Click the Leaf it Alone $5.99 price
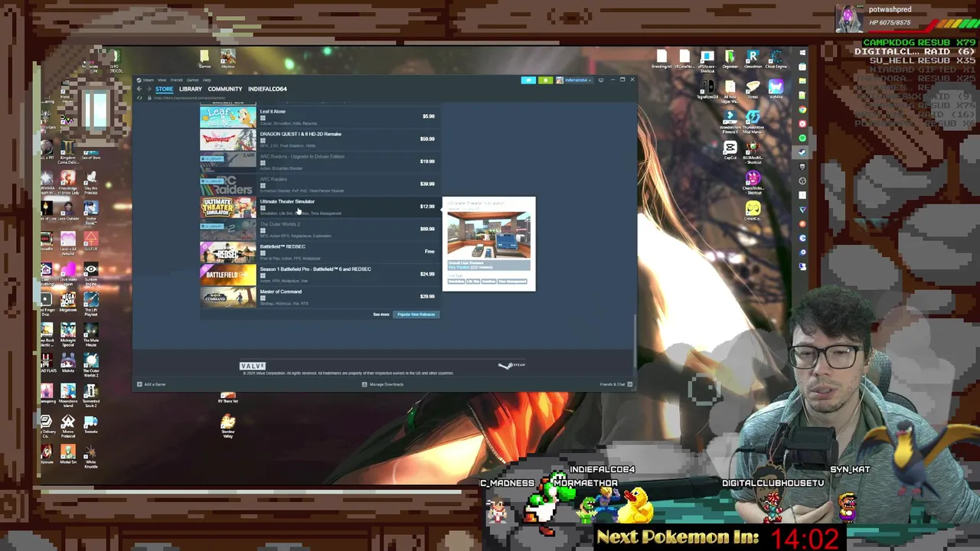The width and height of the screenshot is (980, 551). tap(429, 116)
